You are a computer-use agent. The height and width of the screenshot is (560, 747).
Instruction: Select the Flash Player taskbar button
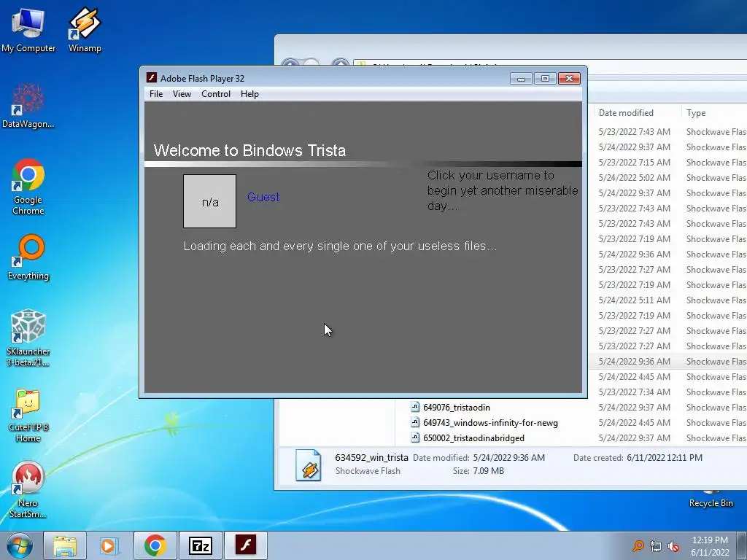pyautogui.click(x=245, y=545)
